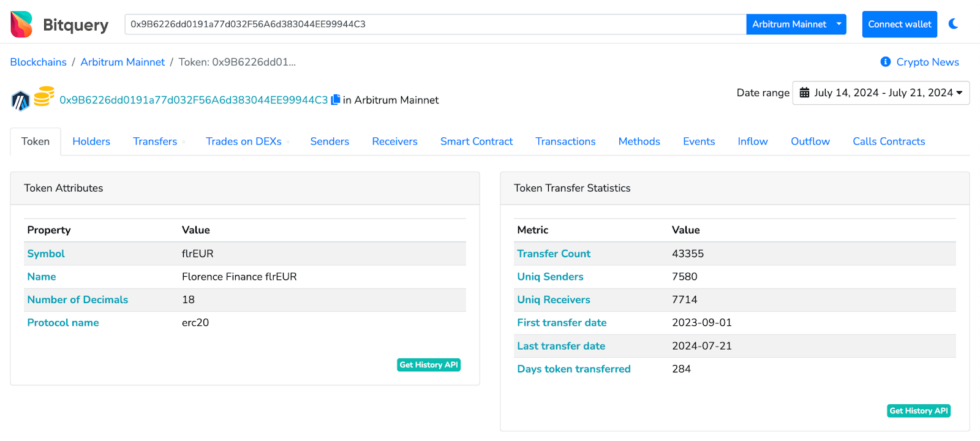Viewport: 980px width, 441px height.
Task: Click the Days token transferred metric
Action: (x=574, y=369)
